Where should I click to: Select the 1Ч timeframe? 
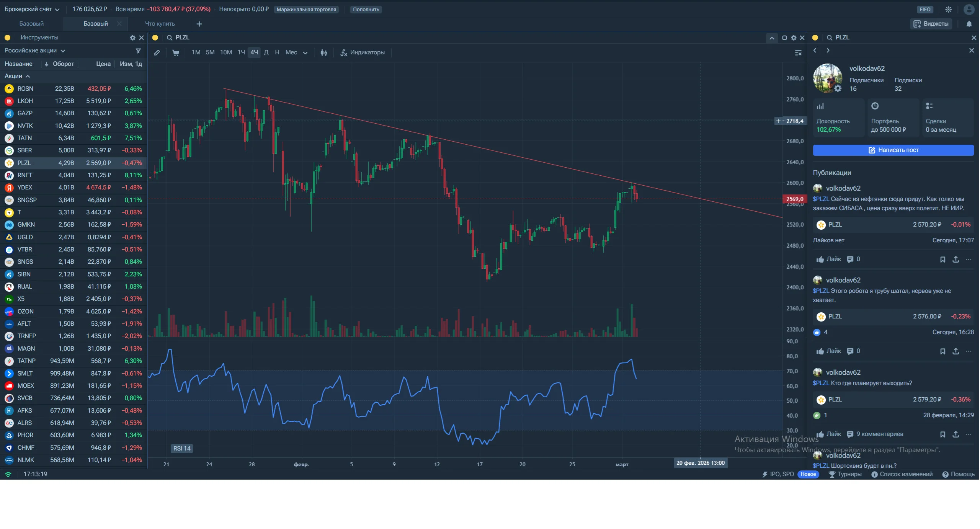241,52
